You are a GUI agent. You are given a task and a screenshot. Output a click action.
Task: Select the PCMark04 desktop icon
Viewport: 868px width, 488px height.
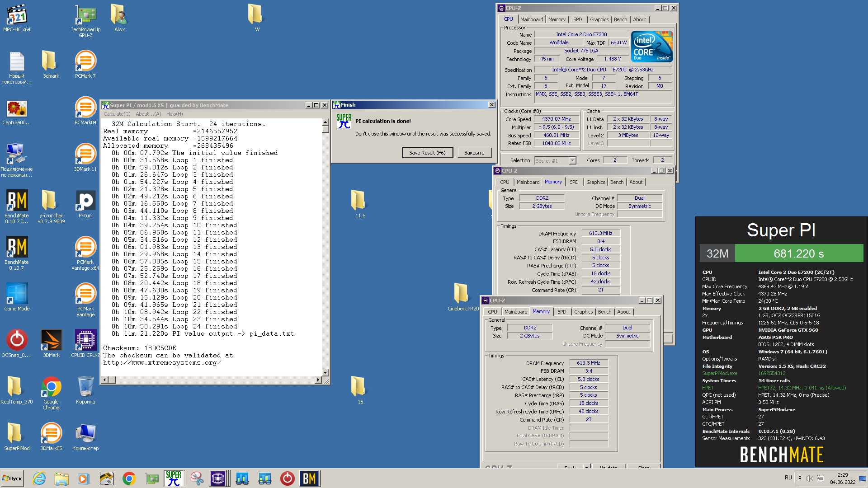85,111
